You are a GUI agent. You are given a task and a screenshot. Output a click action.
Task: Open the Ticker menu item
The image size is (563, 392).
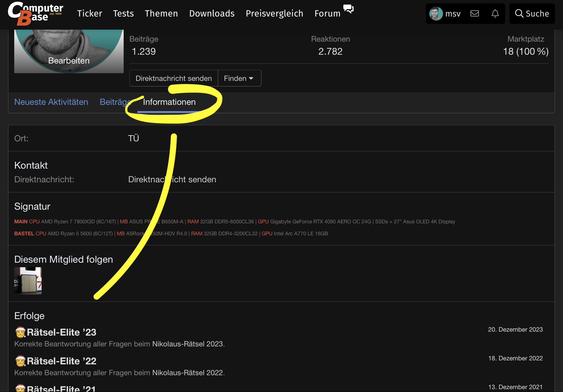click(89, 13)
